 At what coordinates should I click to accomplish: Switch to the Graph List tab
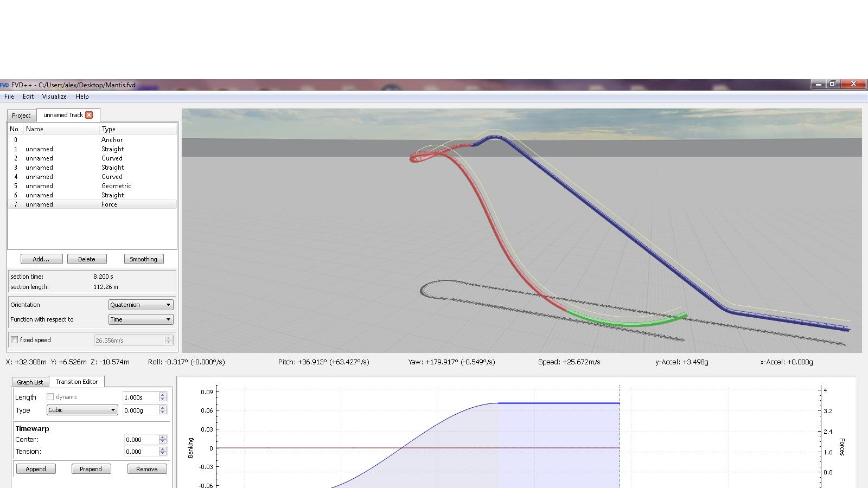click(30, 382)
